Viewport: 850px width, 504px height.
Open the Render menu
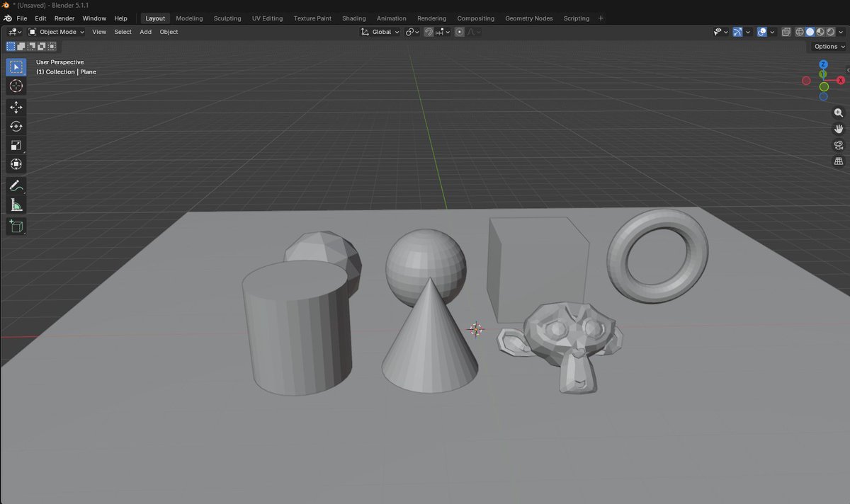64,18
